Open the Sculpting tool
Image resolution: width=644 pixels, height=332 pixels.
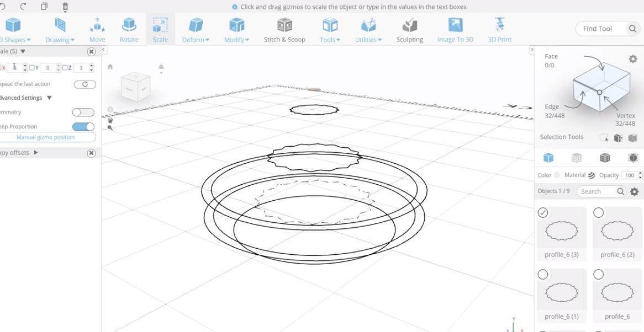tap(409, 30)
